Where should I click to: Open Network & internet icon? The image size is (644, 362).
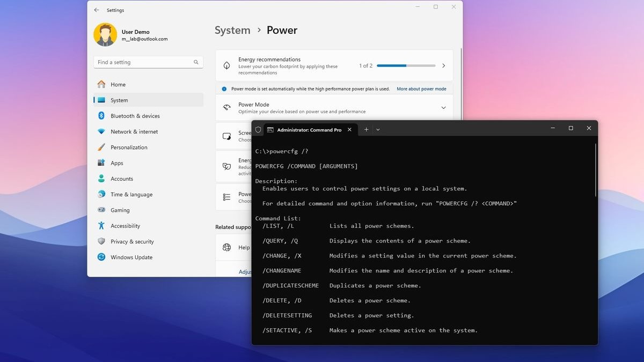[101, 131]
